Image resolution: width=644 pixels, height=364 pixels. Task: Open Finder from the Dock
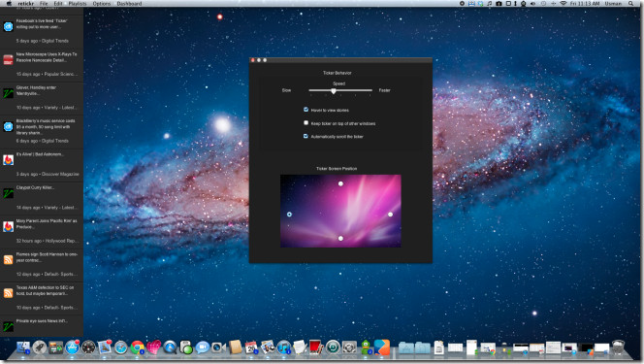tap(23, 347)
